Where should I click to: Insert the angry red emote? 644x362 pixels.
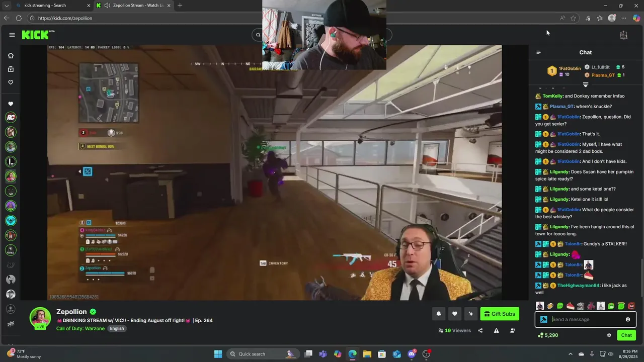631,306
